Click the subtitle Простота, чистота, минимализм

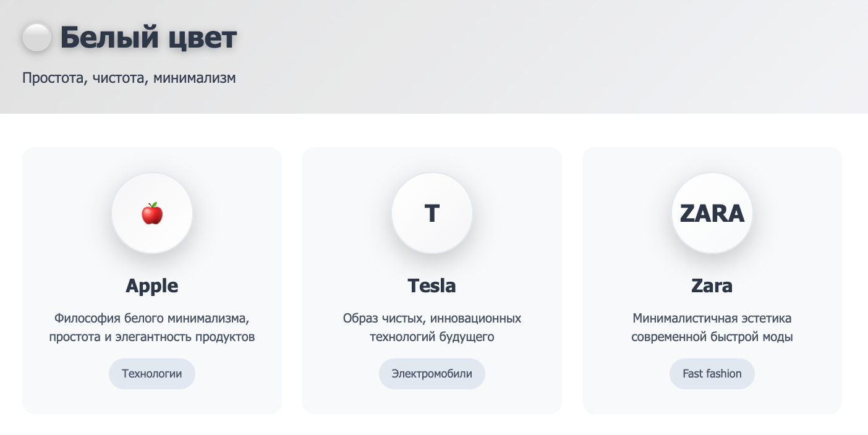[129, 78]
